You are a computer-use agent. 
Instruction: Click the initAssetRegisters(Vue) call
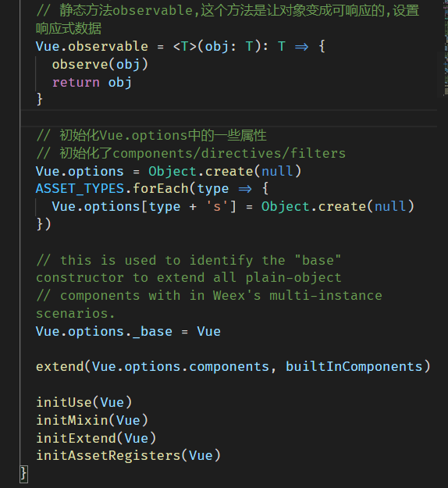pos(128,456)
